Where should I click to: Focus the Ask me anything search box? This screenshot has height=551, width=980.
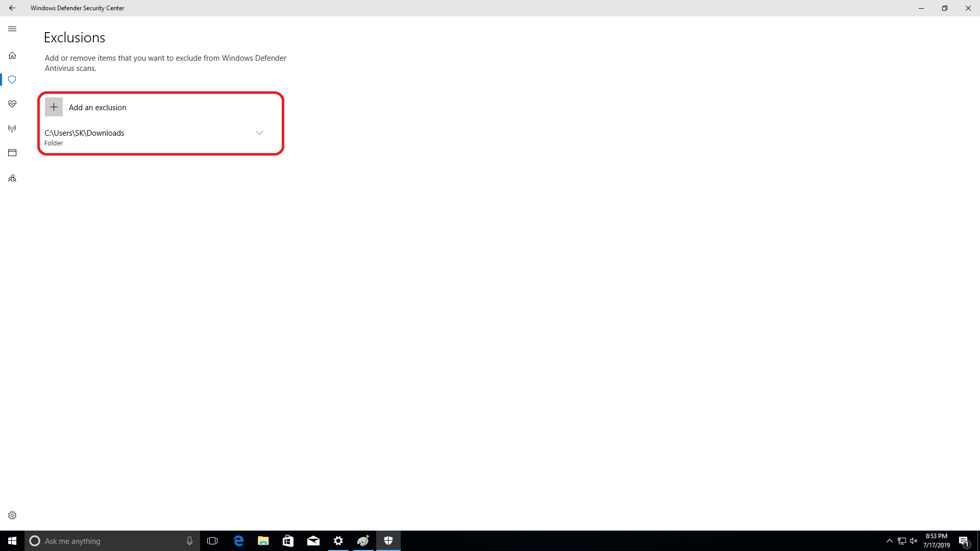[112, 541]
